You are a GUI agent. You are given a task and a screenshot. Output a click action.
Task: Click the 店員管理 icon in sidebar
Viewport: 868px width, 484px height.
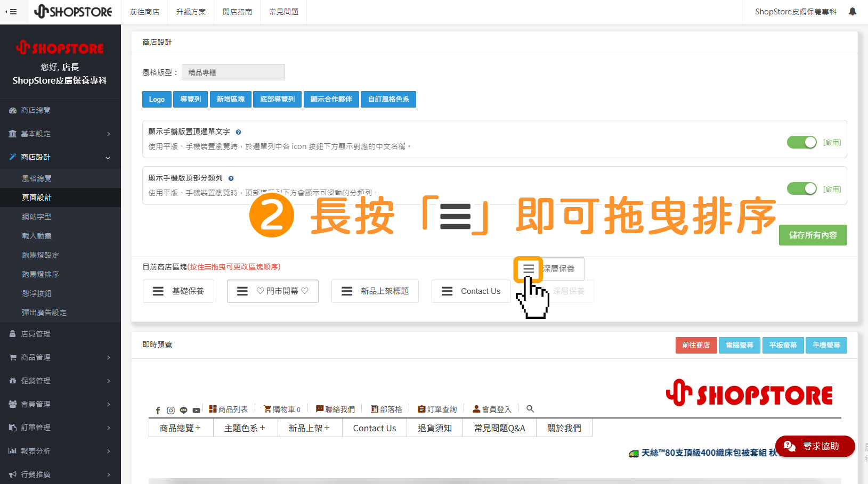click(13, 334)
